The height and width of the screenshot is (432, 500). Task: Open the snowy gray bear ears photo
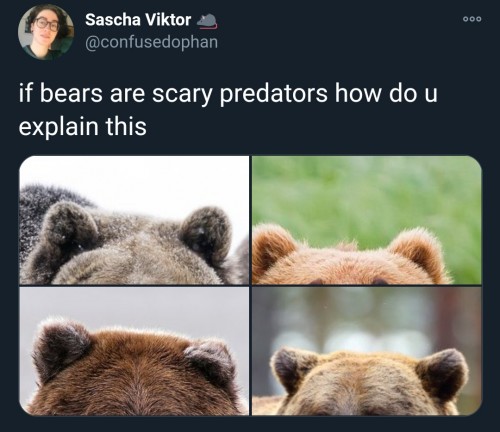[x=134, y=220]
